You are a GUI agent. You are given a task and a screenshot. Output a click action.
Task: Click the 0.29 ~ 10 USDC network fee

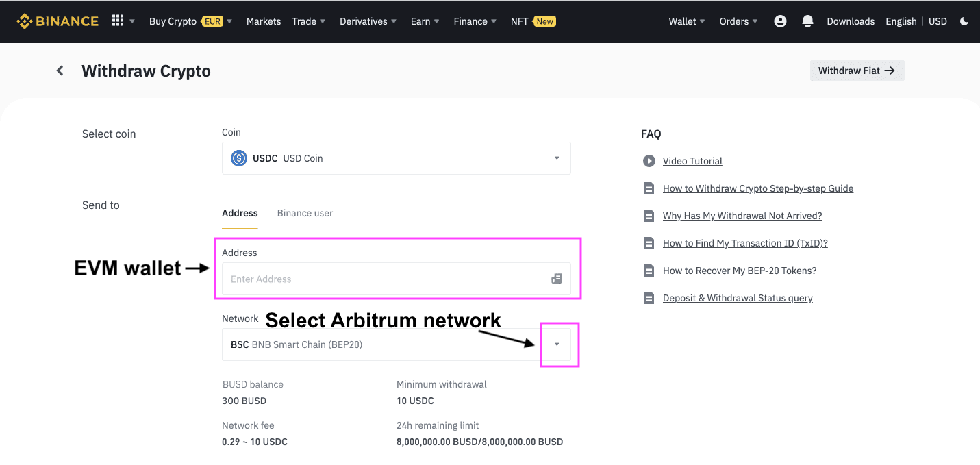255,442
